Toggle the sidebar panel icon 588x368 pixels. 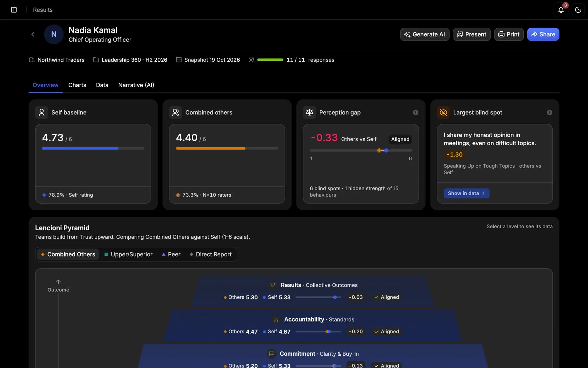coord(14,10)
